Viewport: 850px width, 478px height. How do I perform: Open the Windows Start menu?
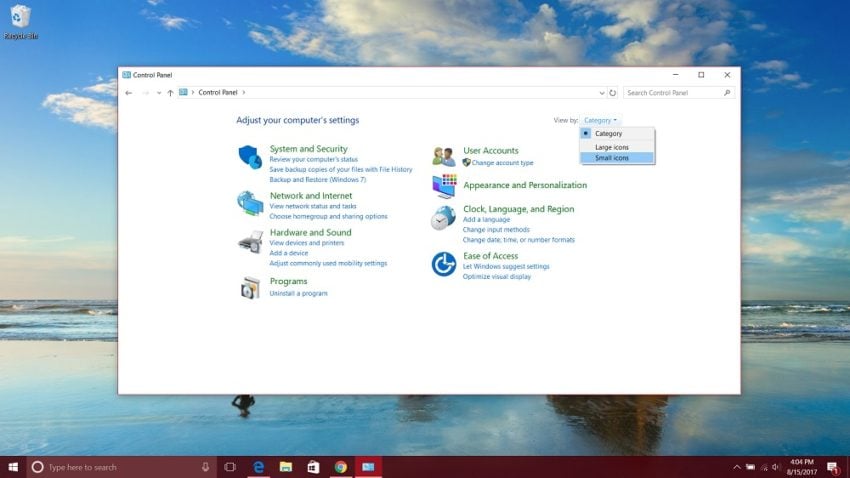coord(13,467)
